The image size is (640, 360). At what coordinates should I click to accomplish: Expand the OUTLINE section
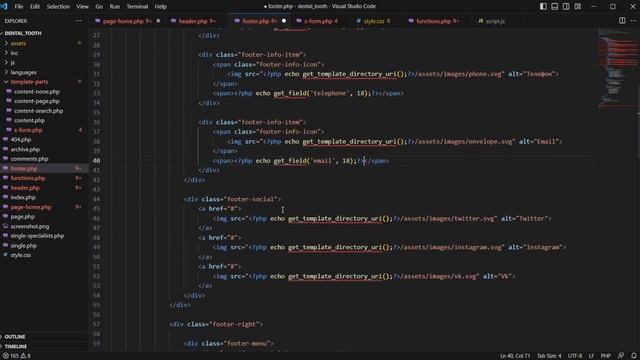tap(44, 337)
